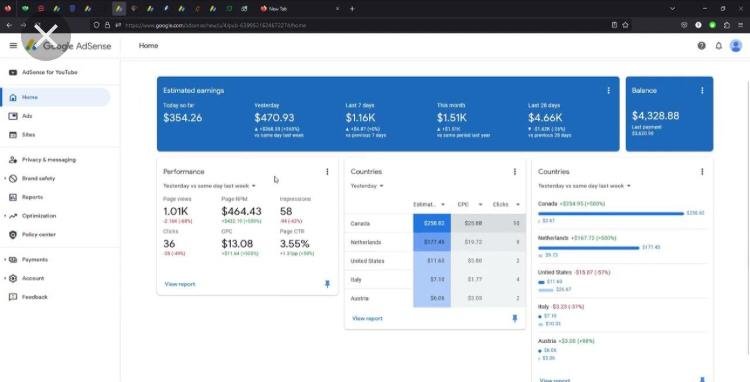Select Home in the sidebar
The image size is (750, 382).
55,97
